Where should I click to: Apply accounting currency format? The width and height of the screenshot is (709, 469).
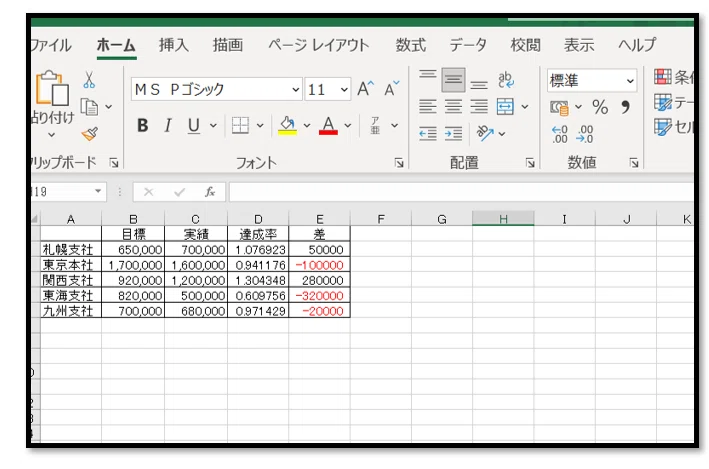(x=559, y=108)
